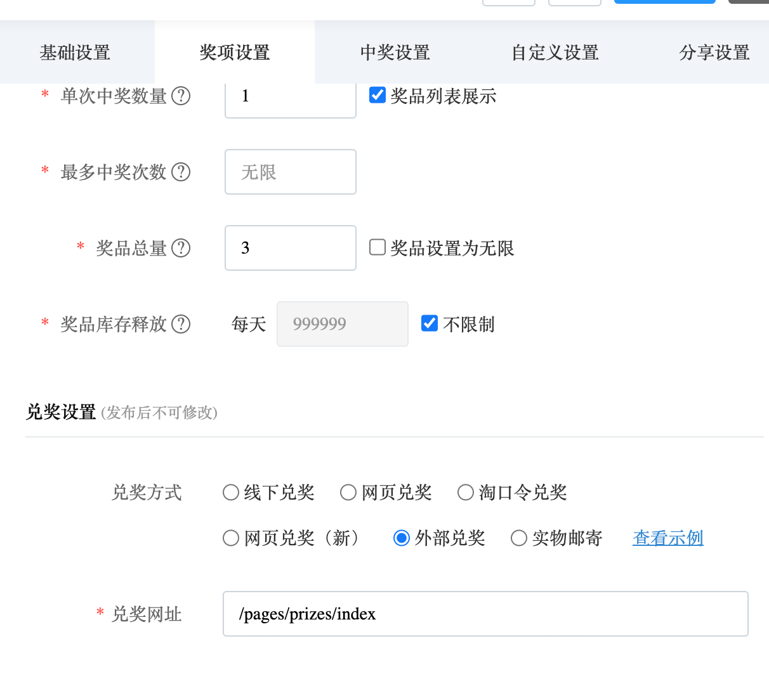Go to the 自定义设置 tab
Image resolution: width=769 pixels, height=700 pixels.
[x=555, y=53]
